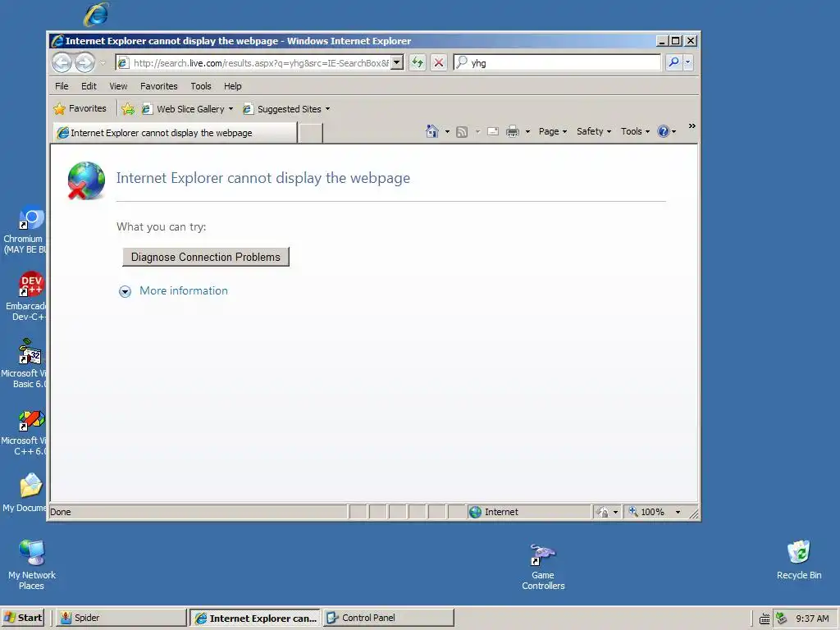
Task: Open the Web Slice Gallery link
Action: coord(187,109)
